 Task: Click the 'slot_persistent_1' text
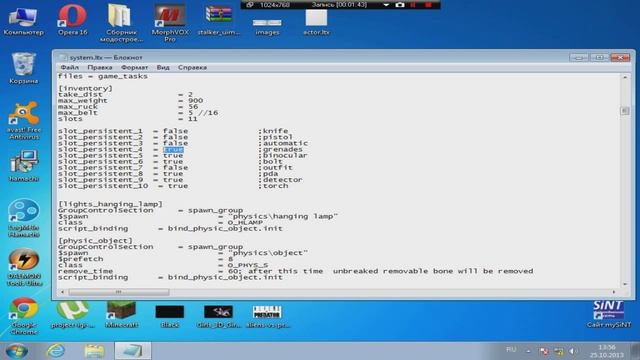(x=100, y=131)
